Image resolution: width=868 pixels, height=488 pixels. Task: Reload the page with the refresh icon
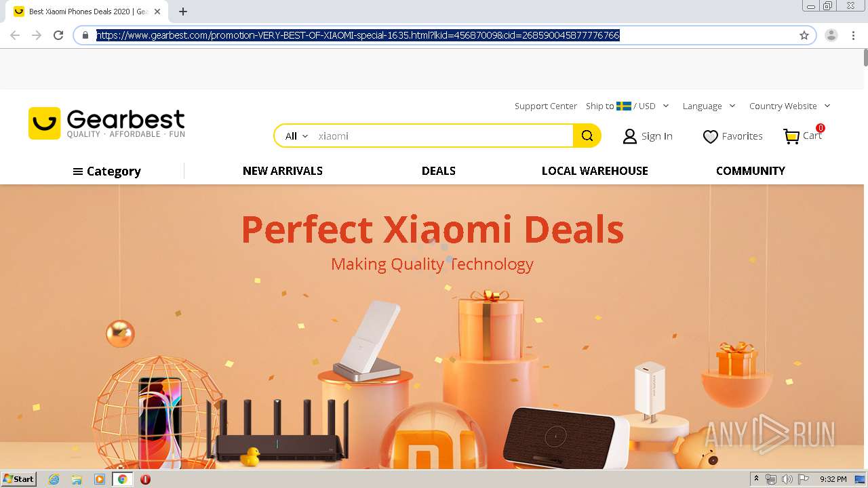click(x=58, y=35)
